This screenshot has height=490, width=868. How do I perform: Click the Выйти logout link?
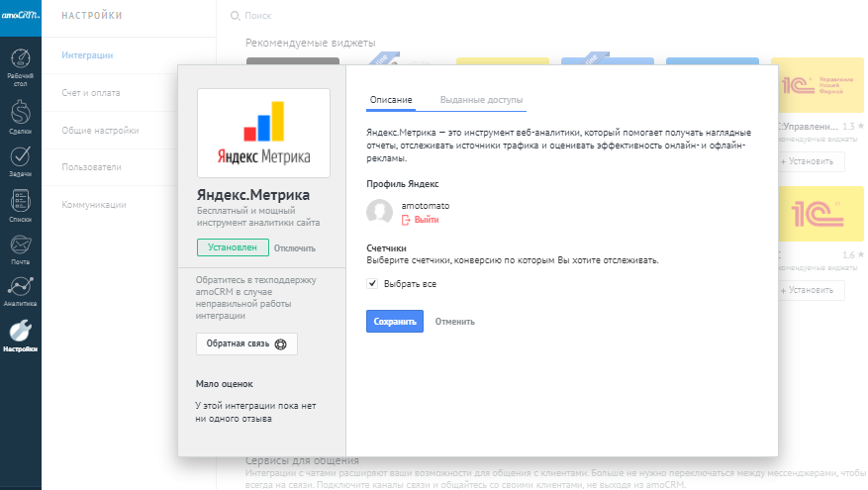point(427,220)
